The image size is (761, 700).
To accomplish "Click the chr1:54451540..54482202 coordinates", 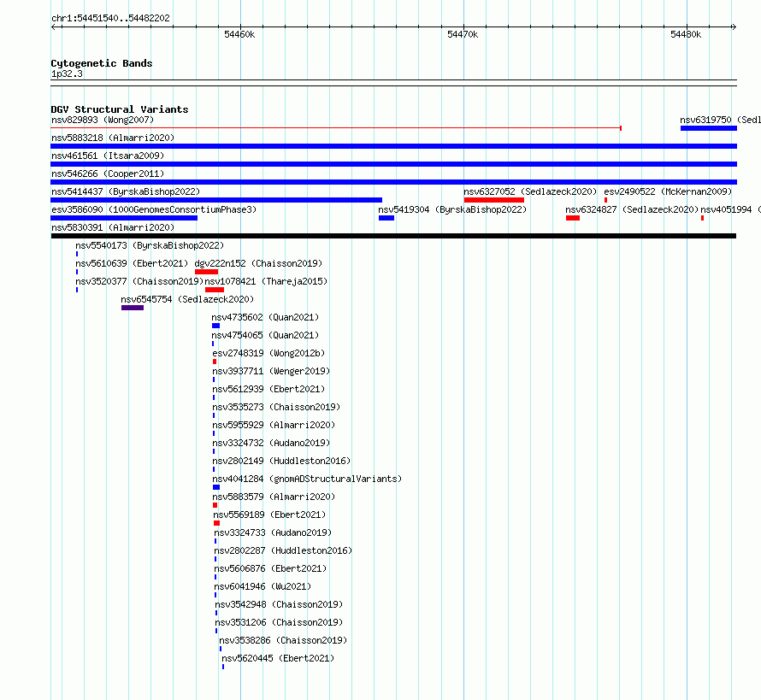I will pyautogui.click(x=110, y=18).
